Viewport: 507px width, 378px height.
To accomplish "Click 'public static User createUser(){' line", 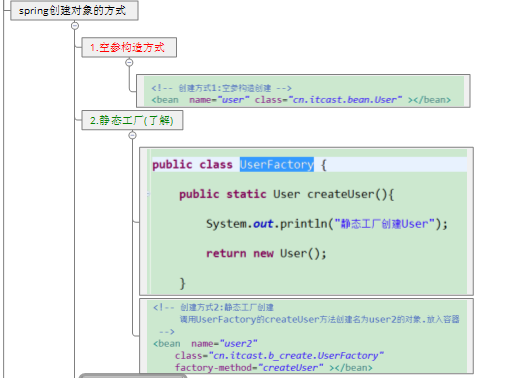I will point(286,194).
